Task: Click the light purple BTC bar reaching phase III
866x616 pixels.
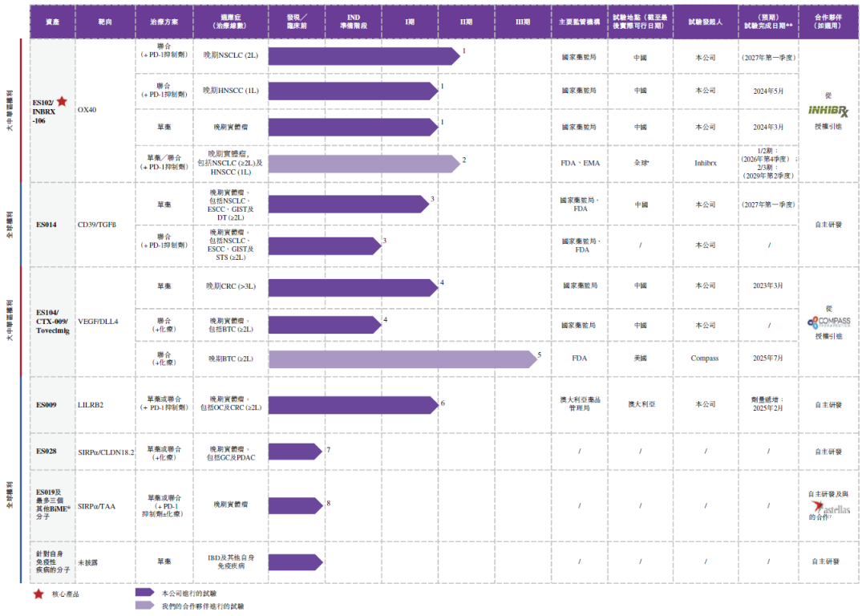Action: [402, 359]
